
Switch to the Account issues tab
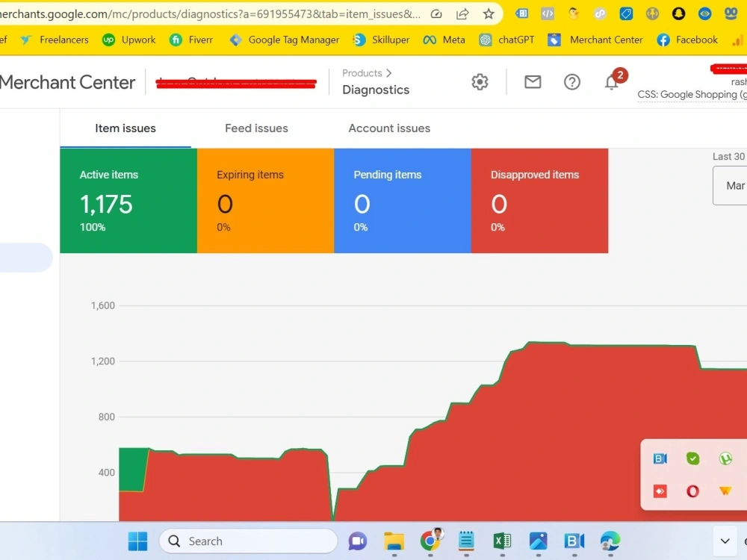pos(389,128)
